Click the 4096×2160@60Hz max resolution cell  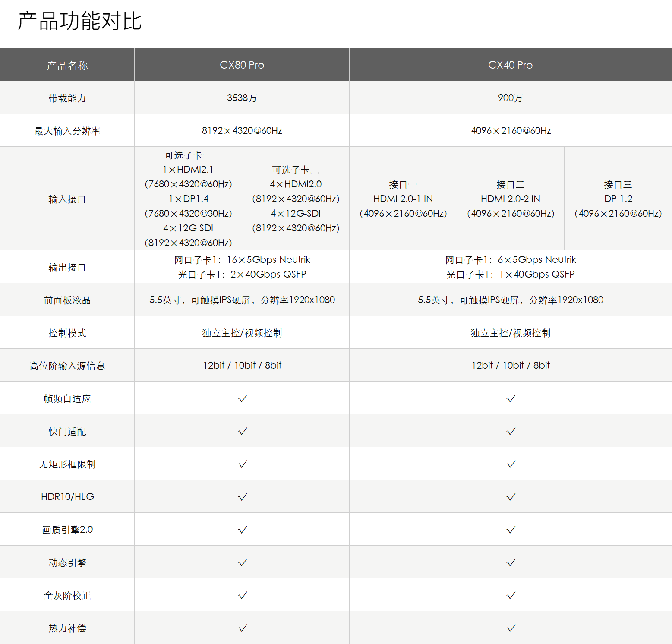(x=511, y=130)
